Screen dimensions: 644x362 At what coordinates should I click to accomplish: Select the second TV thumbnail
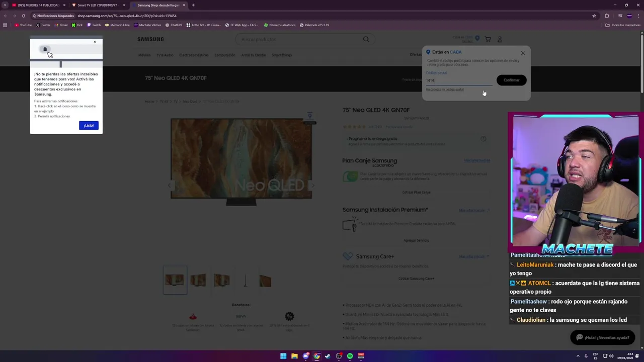point(198,280)
